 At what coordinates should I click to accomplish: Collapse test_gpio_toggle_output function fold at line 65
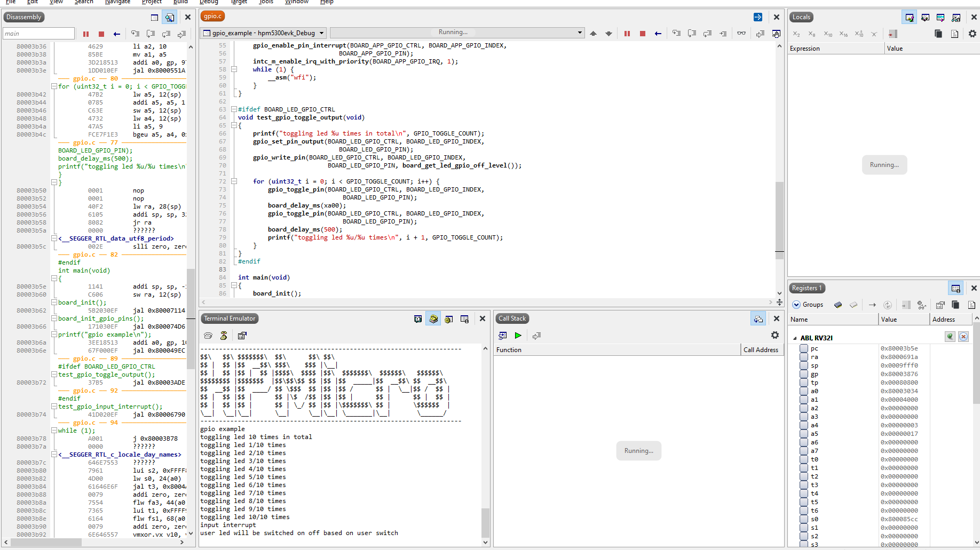(234, 126)
